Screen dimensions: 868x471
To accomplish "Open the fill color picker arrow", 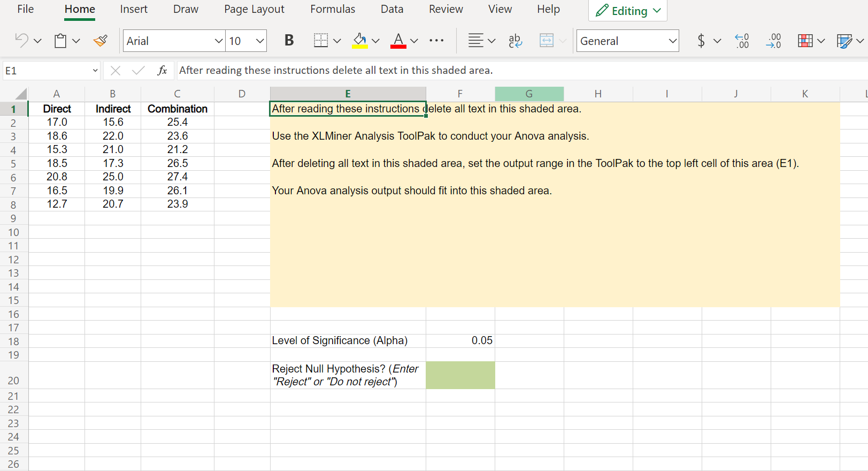I will (375, 41).
